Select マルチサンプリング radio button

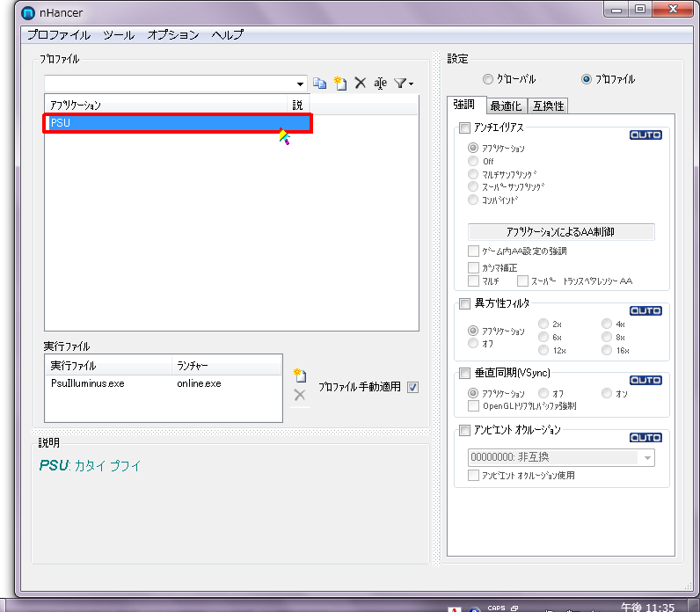click(473, 174)
